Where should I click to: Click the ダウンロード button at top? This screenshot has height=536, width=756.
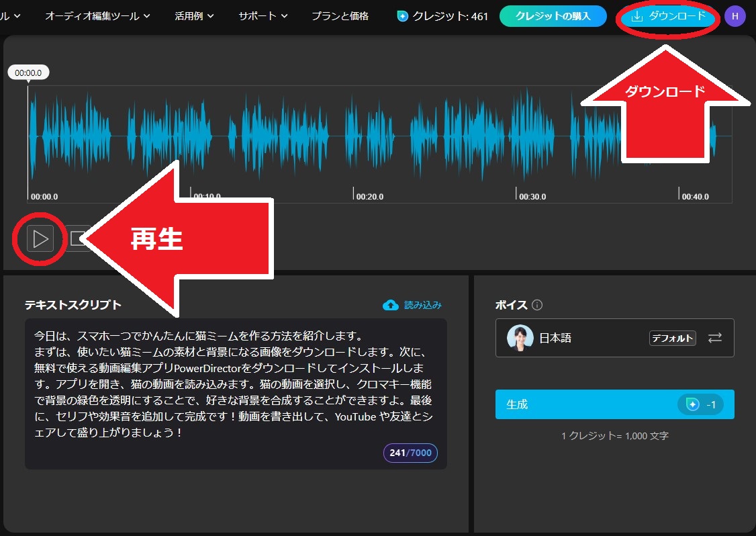tap(668, 16)
